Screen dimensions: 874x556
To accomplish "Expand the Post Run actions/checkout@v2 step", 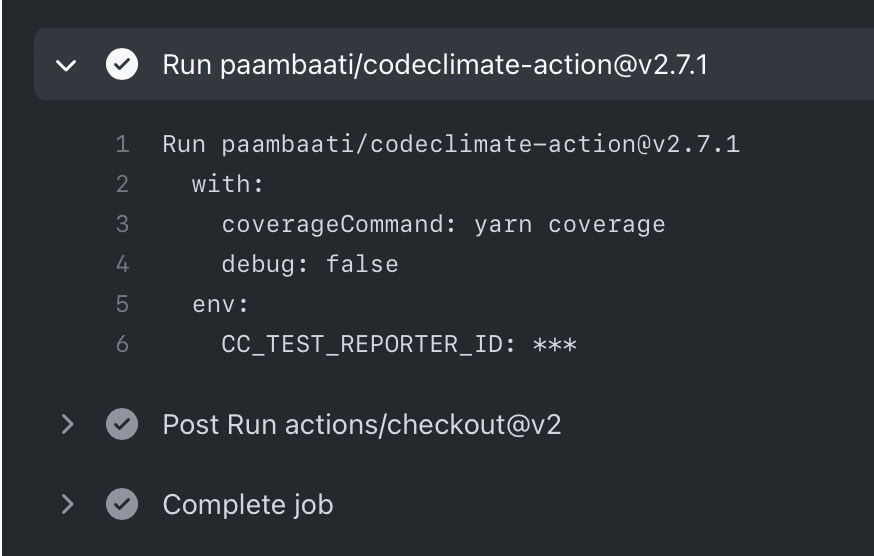I will point(67,424).
